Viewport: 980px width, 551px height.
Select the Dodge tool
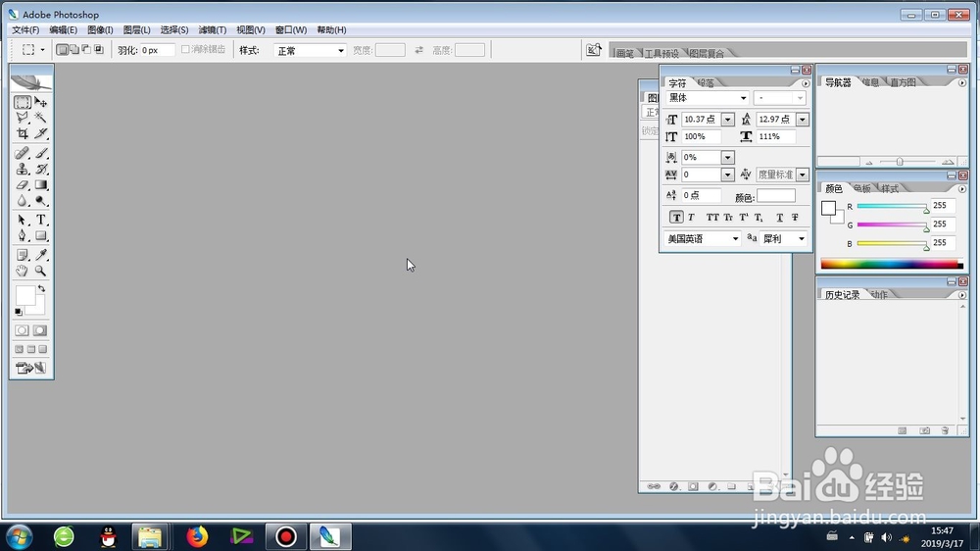click(40, 201)
